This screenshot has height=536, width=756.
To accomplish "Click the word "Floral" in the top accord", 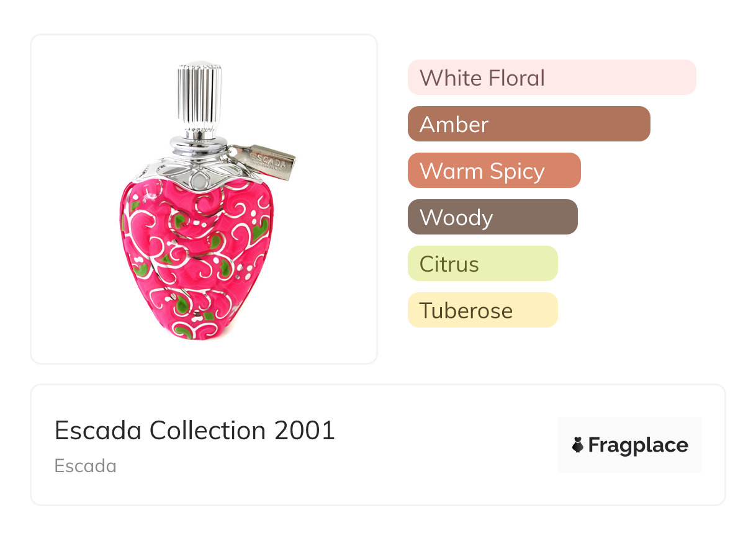I will pos(516,78).
